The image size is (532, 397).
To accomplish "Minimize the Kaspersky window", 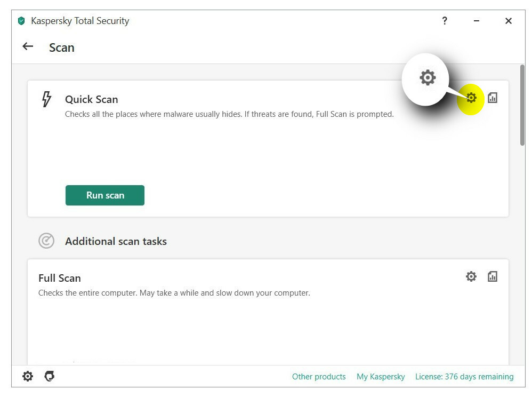I will (x=477, y=21).
